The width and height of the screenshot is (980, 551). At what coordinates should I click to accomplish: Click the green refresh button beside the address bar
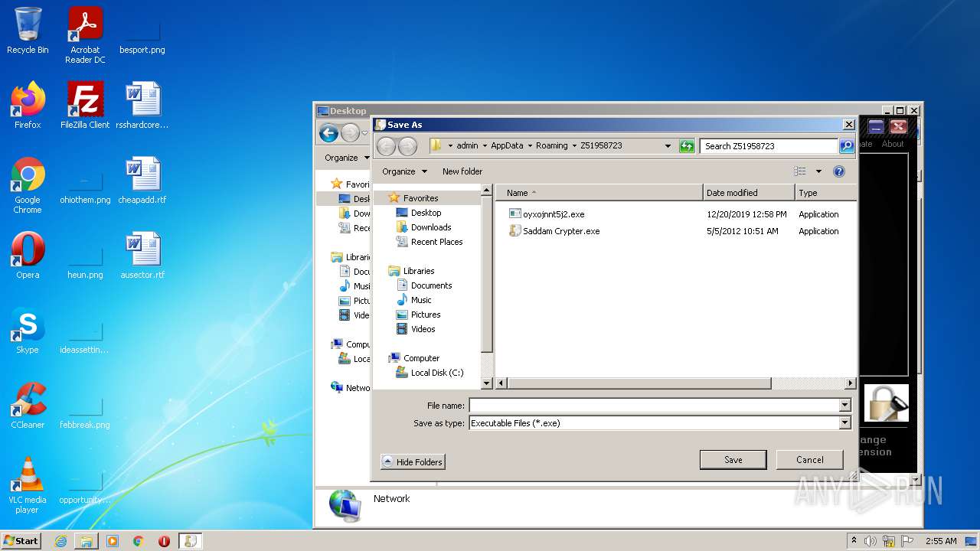point(687,145)
